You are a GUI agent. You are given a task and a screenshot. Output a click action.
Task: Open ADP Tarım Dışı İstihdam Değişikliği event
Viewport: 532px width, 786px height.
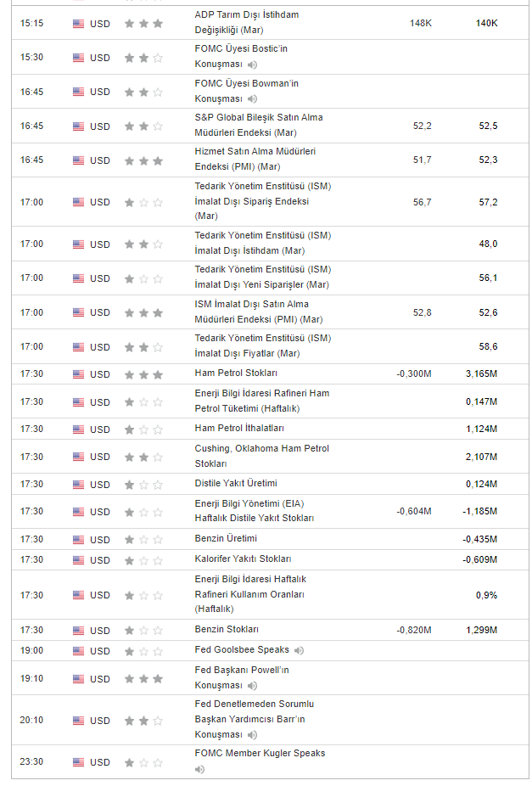click(246, 23)
